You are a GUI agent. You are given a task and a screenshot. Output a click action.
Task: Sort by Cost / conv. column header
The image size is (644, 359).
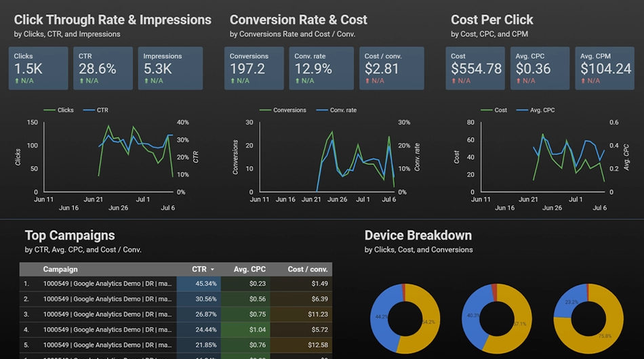[x=308, y=269]
